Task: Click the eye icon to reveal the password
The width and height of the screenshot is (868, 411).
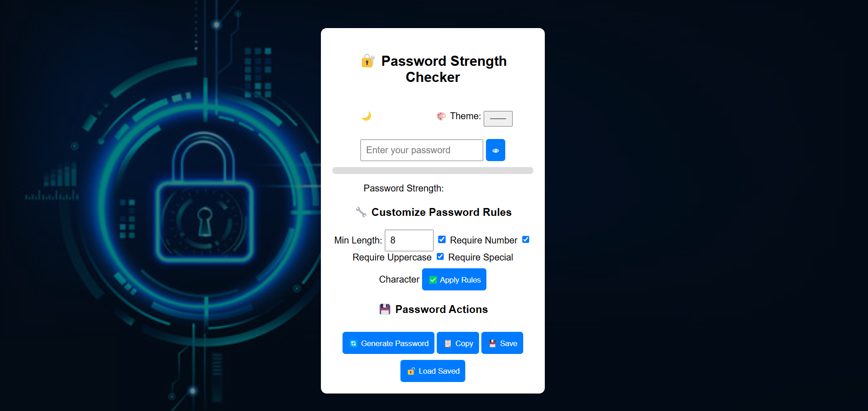Action: tap(496, 150)
